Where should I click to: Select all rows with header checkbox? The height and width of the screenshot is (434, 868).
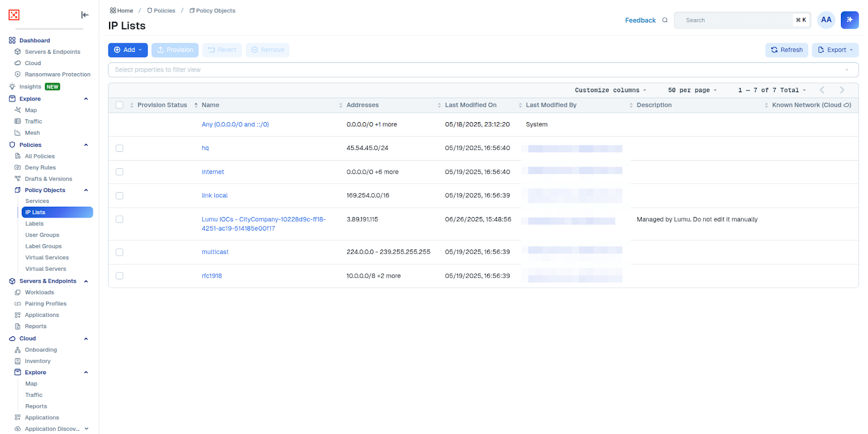[x=119, y=105]
